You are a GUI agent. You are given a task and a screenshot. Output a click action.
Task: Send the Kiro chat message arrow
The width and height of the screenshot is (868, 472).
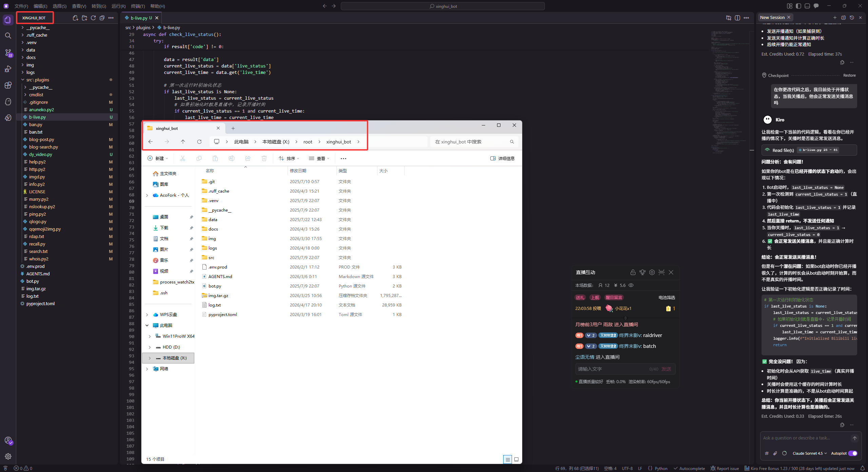pos(854,438)
